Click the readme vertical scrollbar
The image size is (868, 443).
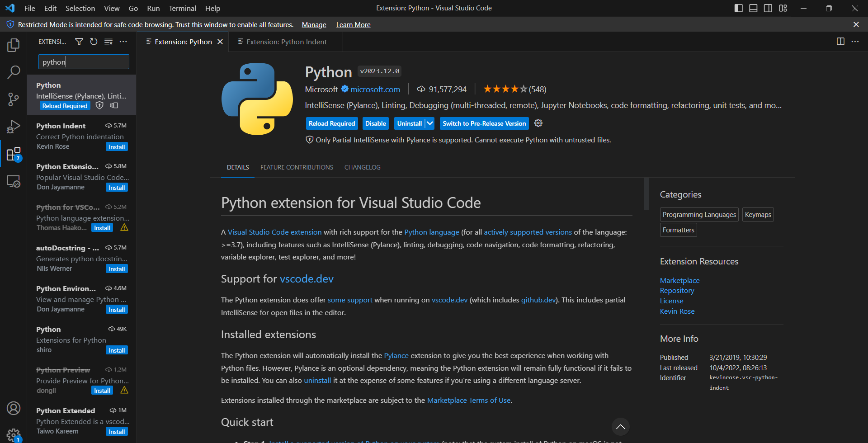[x=646, y=194]
